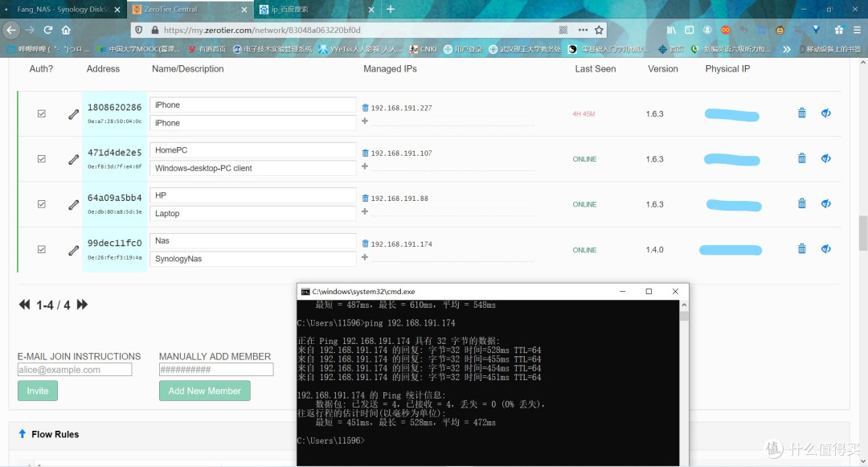868x467 pixels.
Task: Open settings wrench for member 1808620286
Action: 73,114
